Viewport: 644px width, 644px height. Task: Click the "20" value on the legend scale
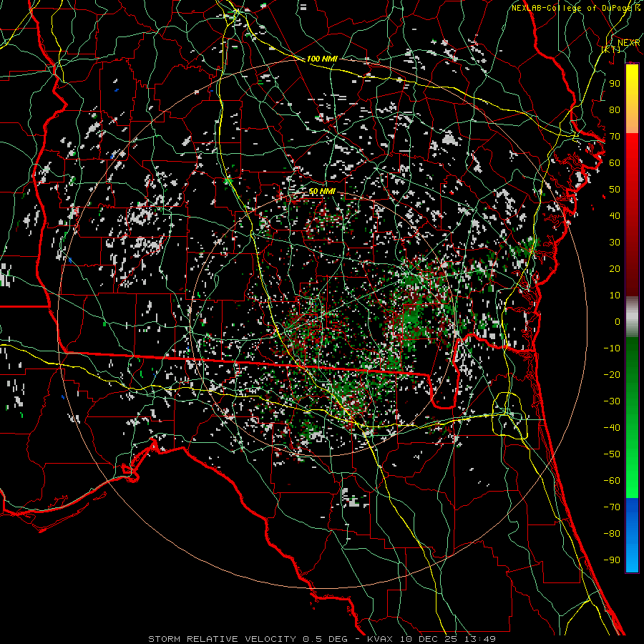[x=615, y=269]
